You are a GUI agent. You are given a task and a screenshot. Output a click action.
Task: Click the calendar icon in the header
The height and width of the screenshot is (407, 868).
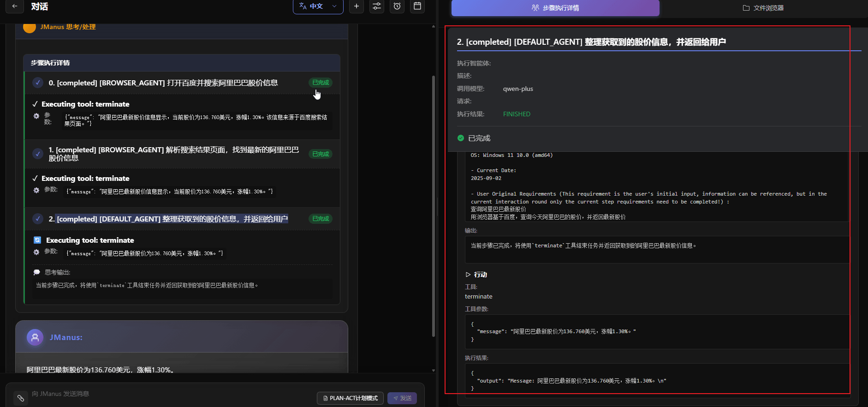point(417,6)
